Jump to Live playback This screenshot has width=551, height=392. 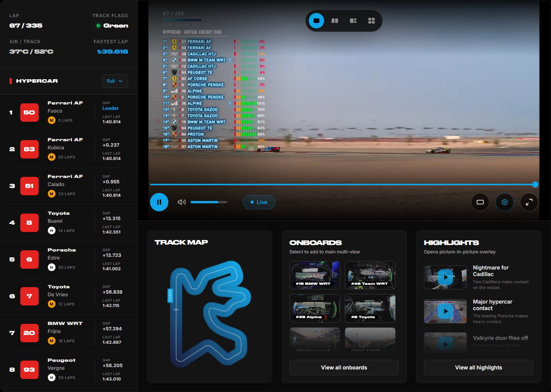pyautogui.click(x=259, y=202)
